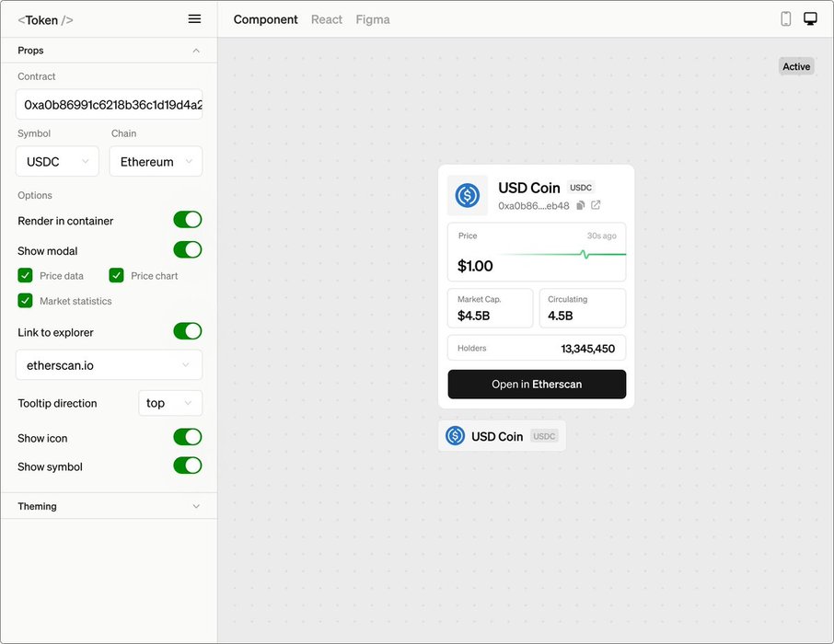Turn off the Show symbol toggle
Image resolution: width=834 pixels, height=644 pixels.
[x=188, y=466]
